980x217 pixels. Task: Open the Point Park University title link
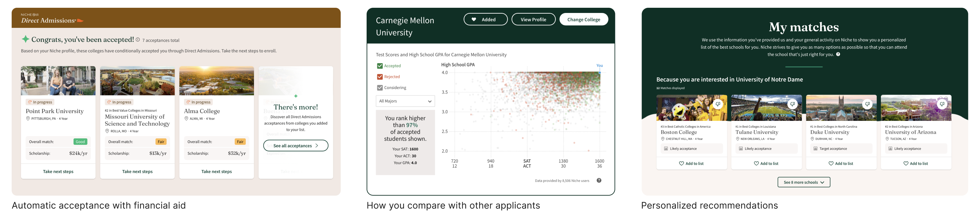[x=55, y=111]
